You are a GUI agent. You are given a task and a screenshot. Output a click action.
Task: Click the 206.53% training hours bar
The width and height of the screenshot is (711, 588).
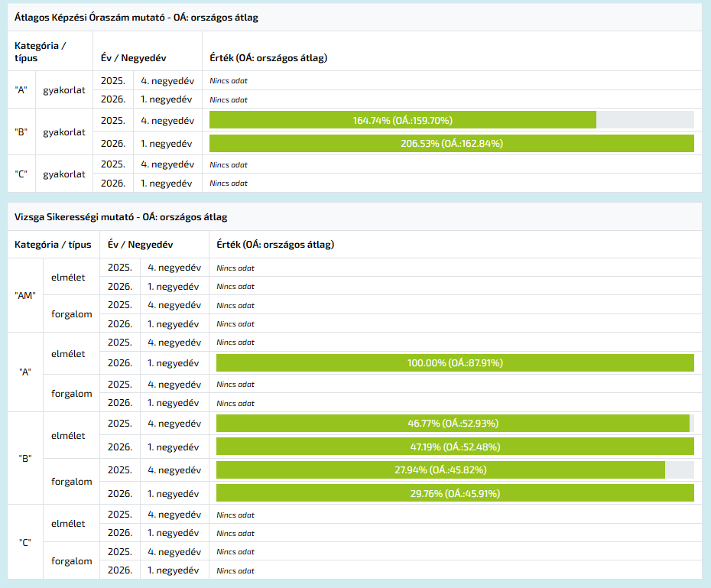[x=451, y=143]
